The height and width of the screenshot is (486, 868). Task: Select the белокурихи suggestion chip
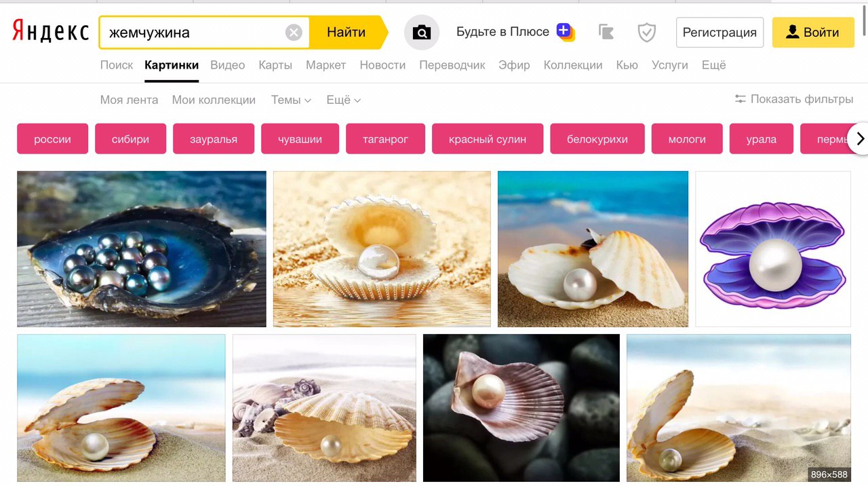pyautogui.click(x=597, y=139)
